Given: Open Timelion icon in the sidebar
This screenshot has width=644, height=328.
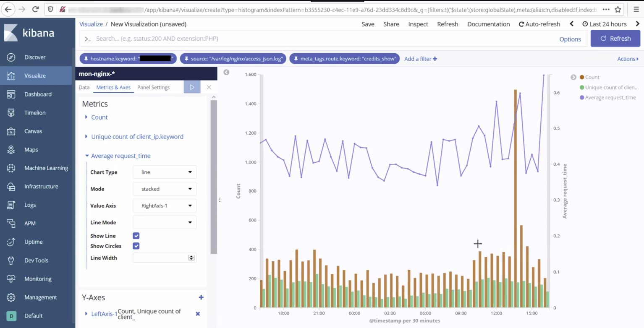Looking at the screenshot, I should 11,113.
